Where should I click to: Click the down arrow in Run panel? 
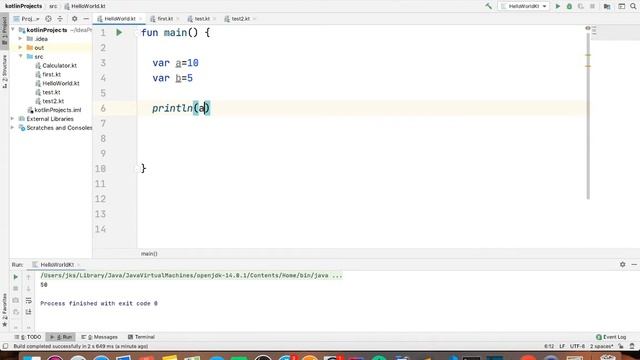(28, 289)
